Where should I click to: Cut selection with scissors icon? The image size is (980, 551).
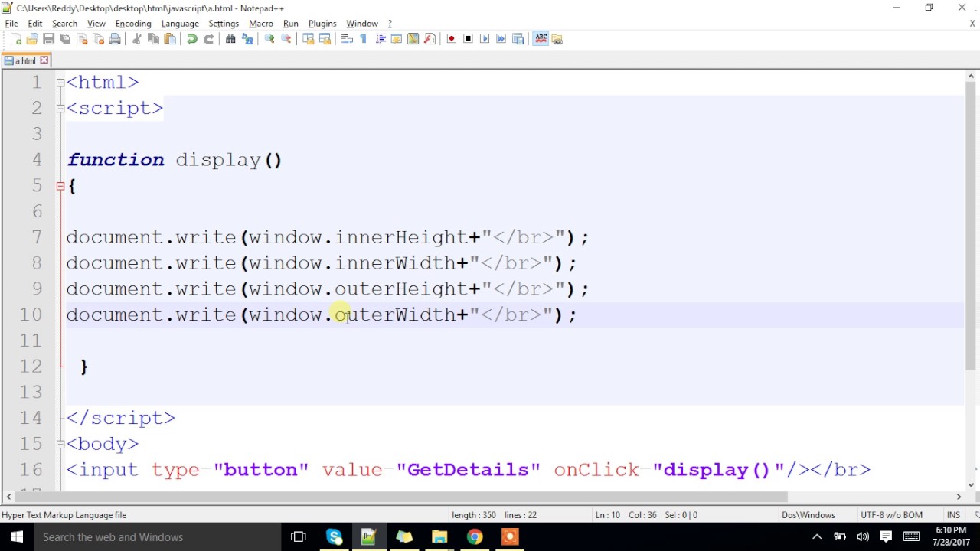tap(138, 39)
